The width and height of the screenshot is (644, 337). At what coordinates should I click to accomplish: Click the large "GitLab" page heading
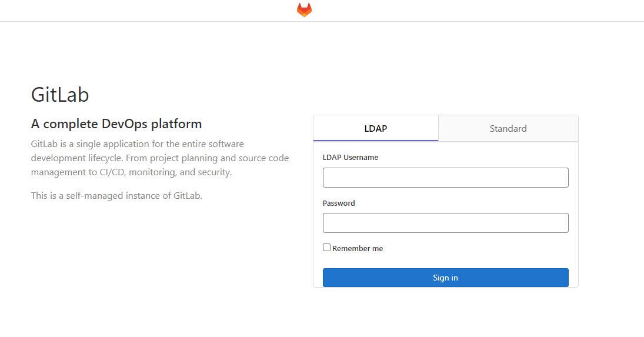60,95
